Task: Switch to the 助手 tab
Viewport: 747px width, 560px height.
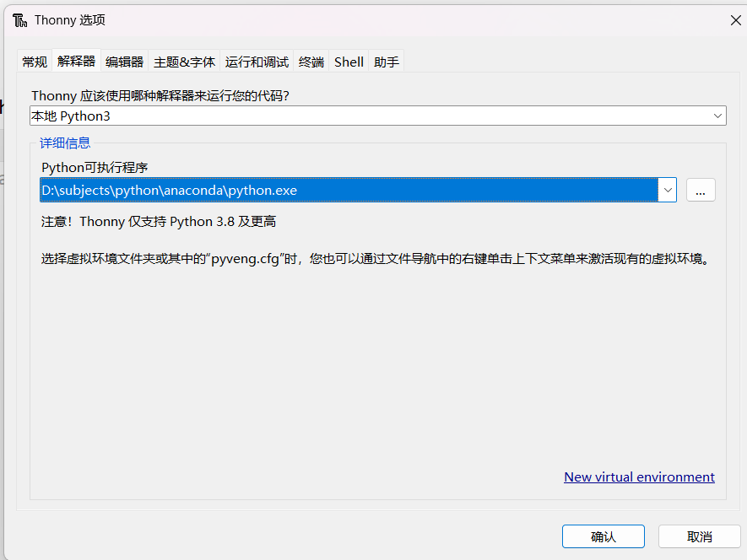Action: click(387, 62)
